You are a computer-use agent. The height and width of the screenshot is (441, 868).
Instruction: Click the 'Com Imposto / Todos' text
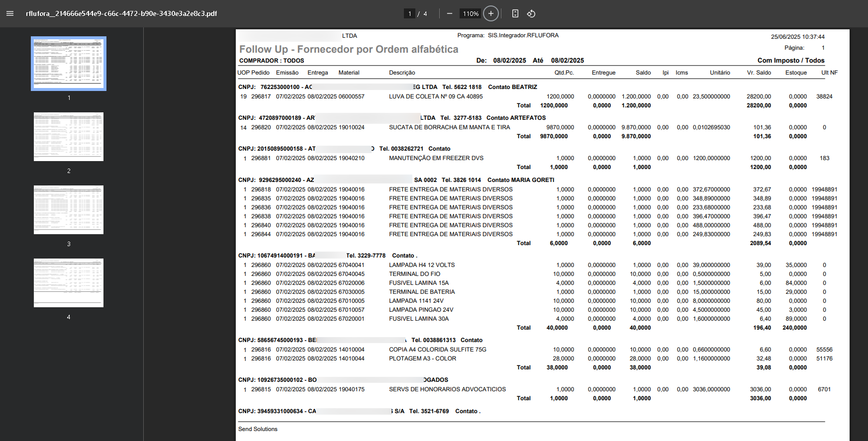(791, 61)
